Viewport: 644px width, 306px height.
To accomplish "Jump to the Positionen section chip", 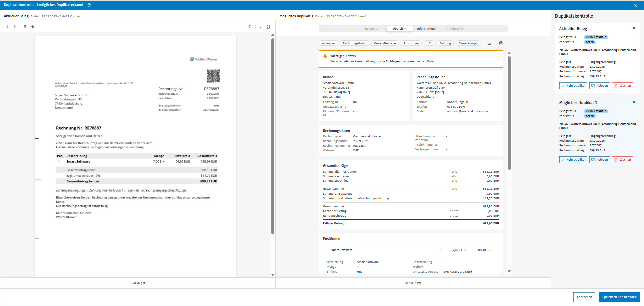I will coord(411,43).
